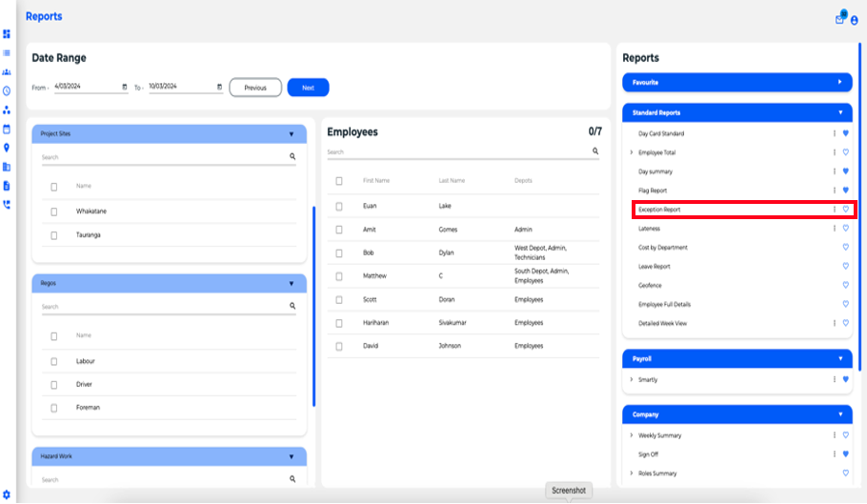Expand the Employee Total report row
Image resolution: width=867 pixels, height=504 pixels.
point(631,153)
